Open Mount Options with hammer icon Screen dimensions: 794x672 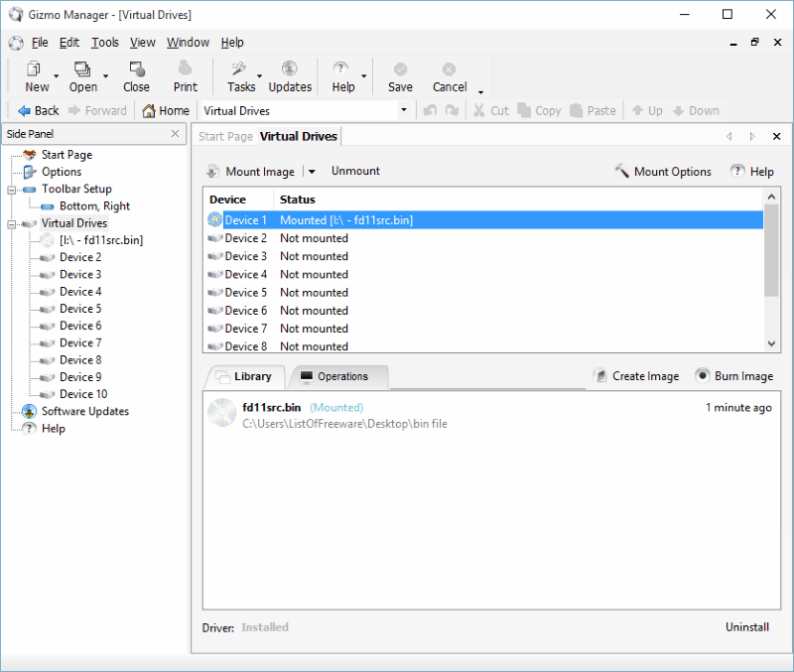(x=662, y=172)
